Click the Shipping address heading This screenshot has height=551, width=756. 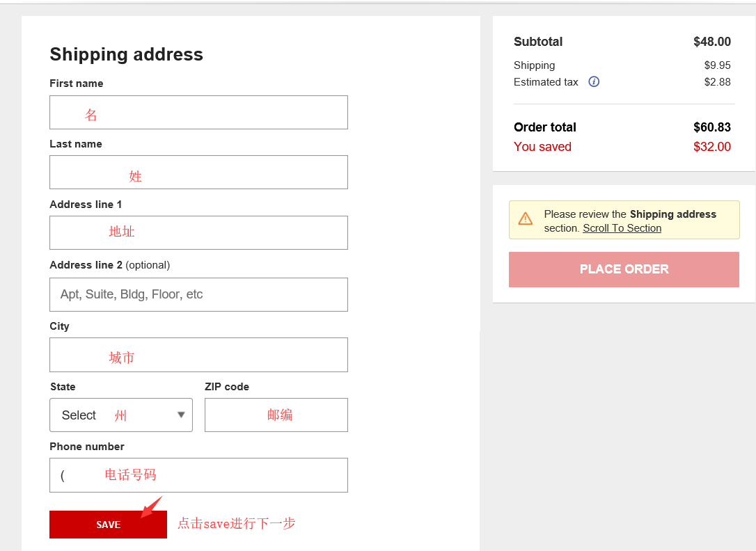pyautogui.click(x=127, y=54)
